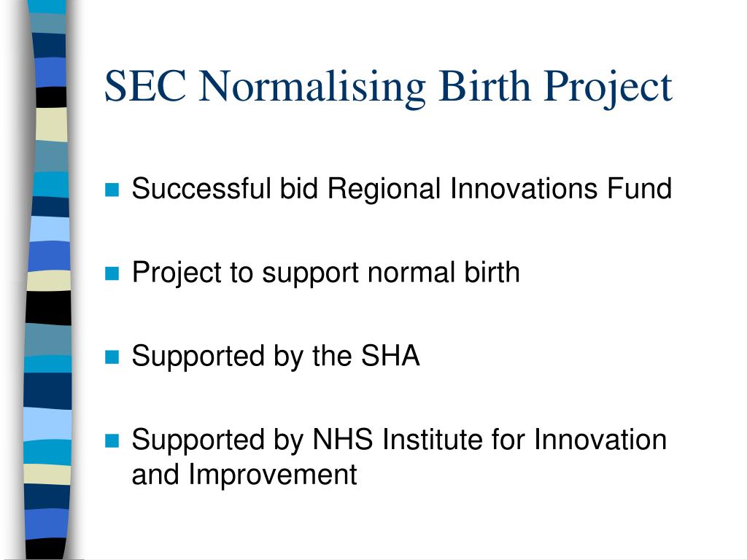Select the word SEC in the heading
The width and height of the screenshot is (747, 560).
pyautogui.click(x=145, y=86)
